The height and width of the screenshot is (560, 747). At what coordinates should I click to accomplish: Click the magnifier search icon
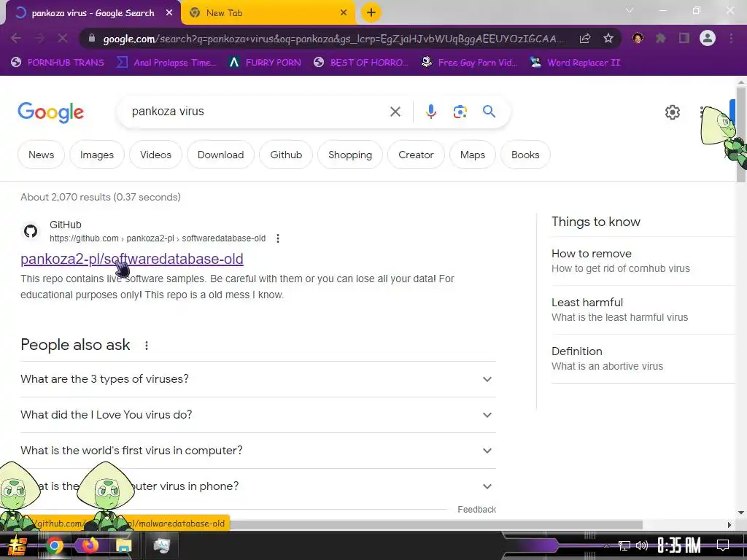tap(489, 112)
